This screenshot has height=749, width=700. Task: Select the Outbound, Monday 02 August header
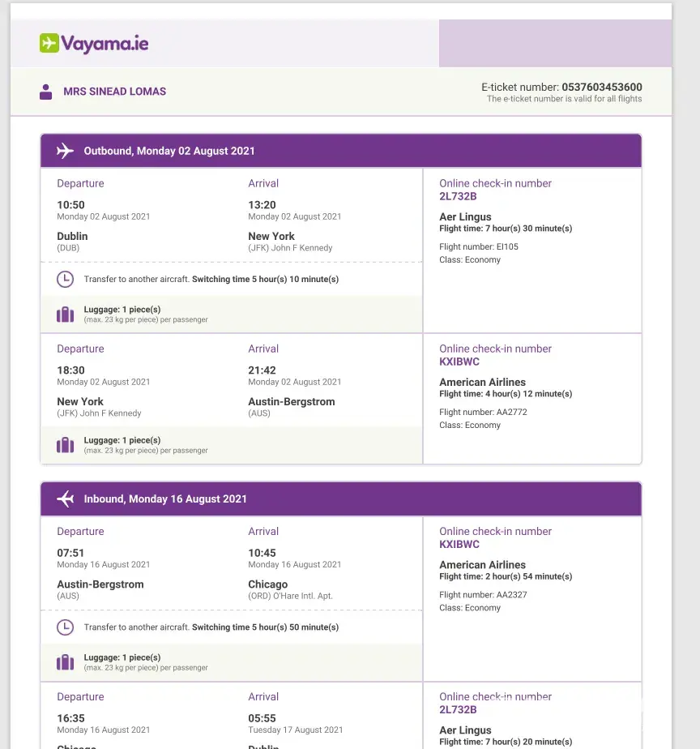point(169,151)
